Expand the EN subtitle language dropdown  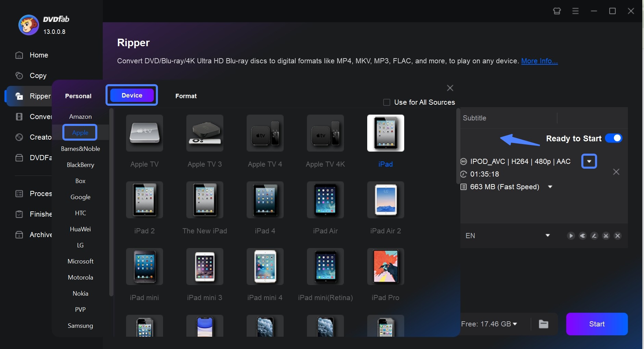pyautogui.click(x=548, y=235)
